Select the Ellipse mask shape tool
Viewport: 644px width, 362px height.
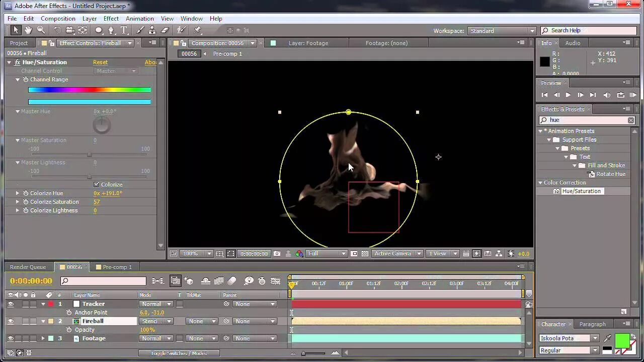tap(99, 30)
